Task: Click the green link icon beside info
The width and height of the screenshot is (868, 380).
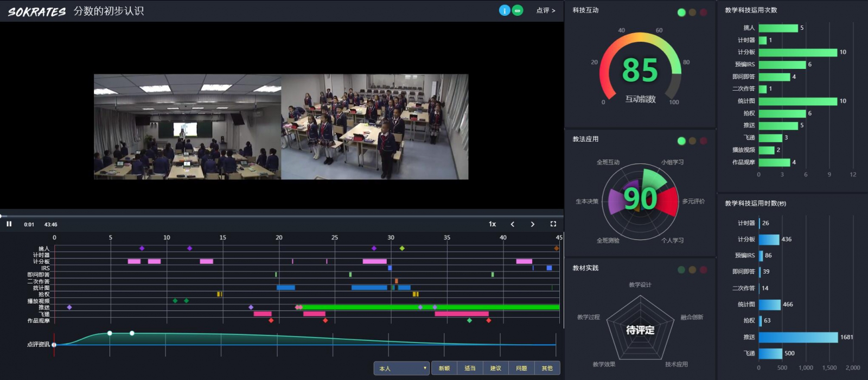Action: tap(518, 10)
